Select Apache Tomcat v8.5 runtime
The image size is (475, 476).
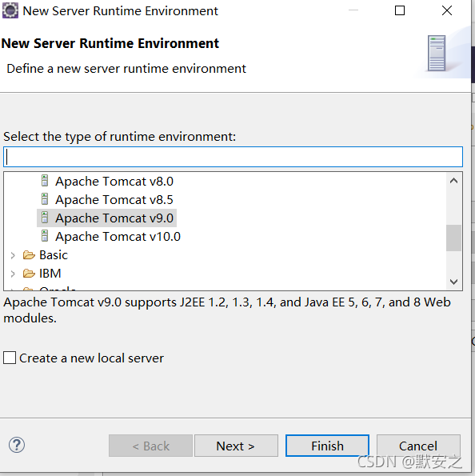[114, 200]
